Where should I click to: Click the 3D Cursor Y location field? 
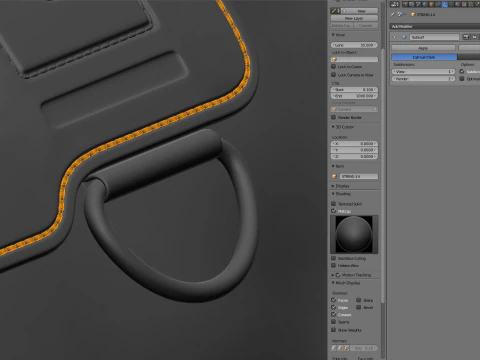[354, 150]
